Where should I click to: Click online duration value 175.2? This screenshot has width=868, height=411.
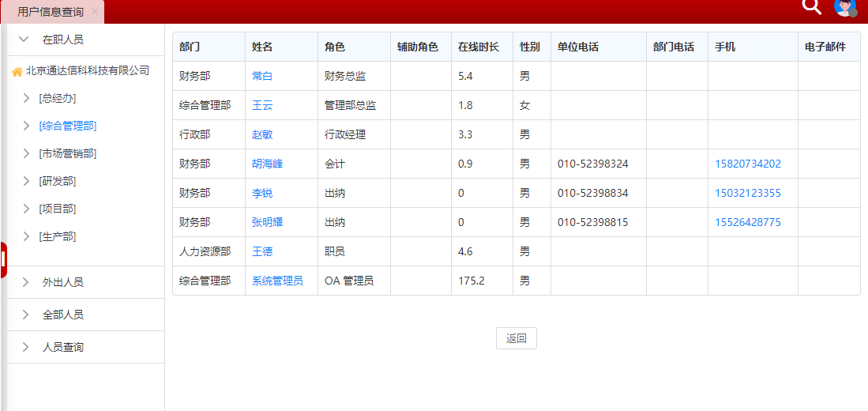tap(472, 281)
